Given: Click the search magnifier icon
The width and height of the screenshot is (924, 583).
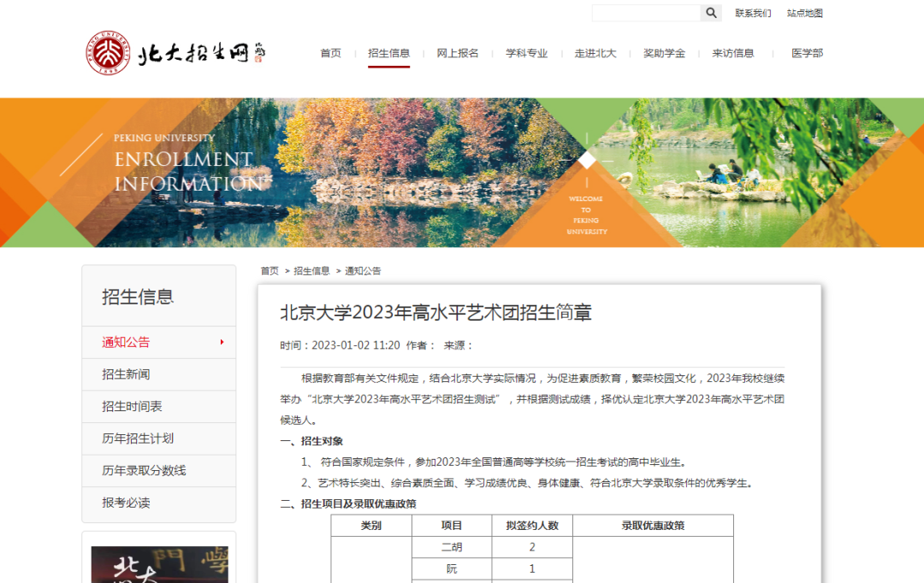Looking at the screenshot, I should (711, 13).
